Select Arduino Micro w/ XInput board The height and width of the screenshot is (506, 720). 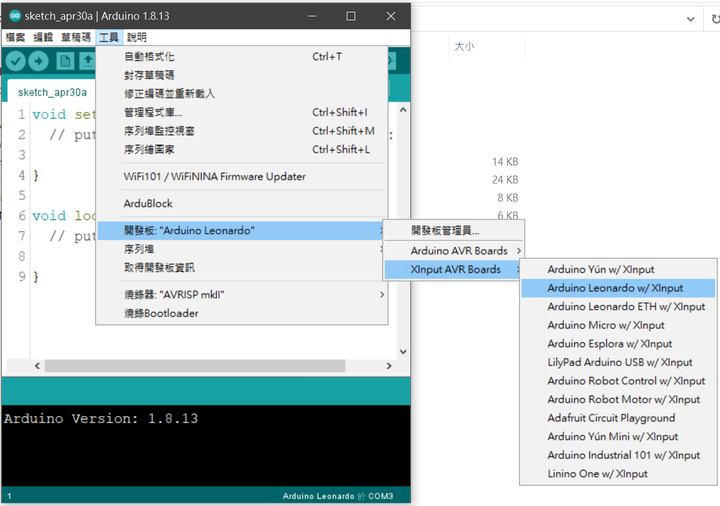pos(618,325)
